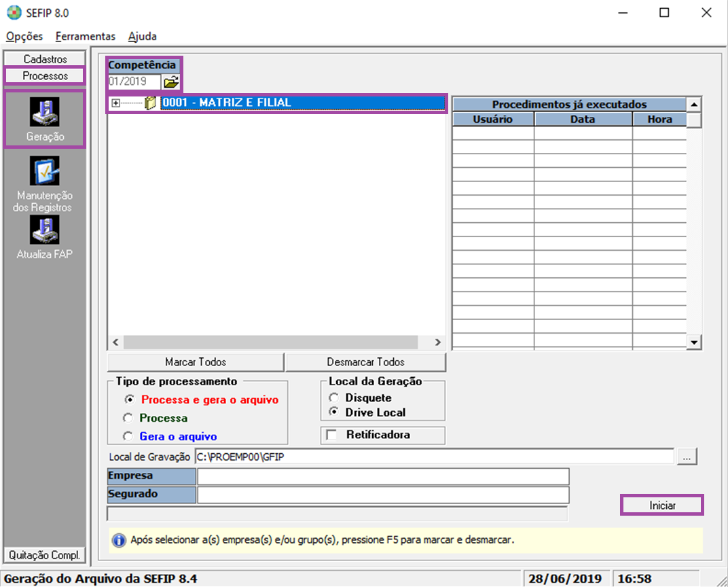This screenshot has width=728, height=587.
Task: Browse for Local de Gravação folder (...)
Action: [687, 457]
